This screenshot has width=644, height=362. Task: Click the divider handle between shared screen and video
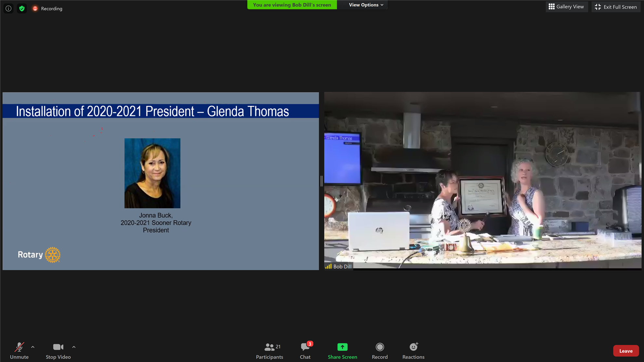click(x=321, y=181)
